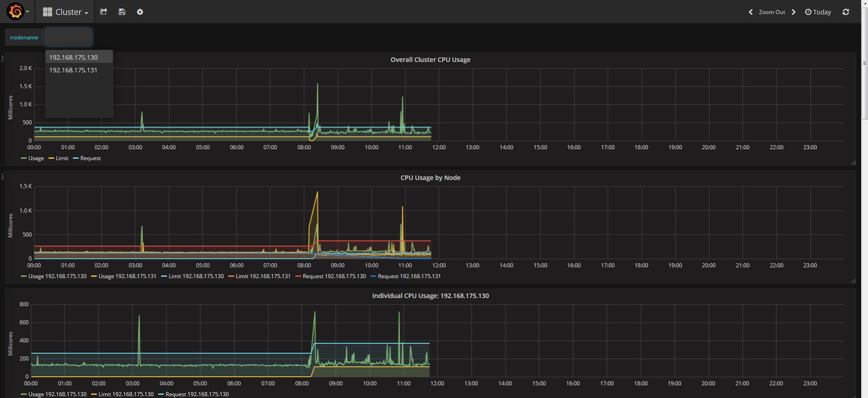Click the resize handle of CPU Usage by Node panel
Image resolution: width=868 pixels, height=398 pixels.
(853, 281)
